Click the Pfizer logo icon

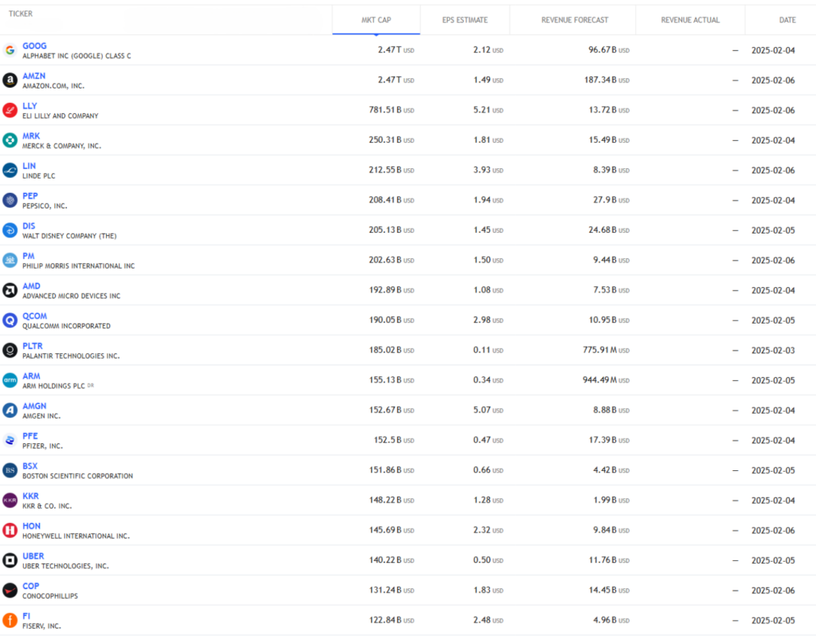(x=10, y=441)
